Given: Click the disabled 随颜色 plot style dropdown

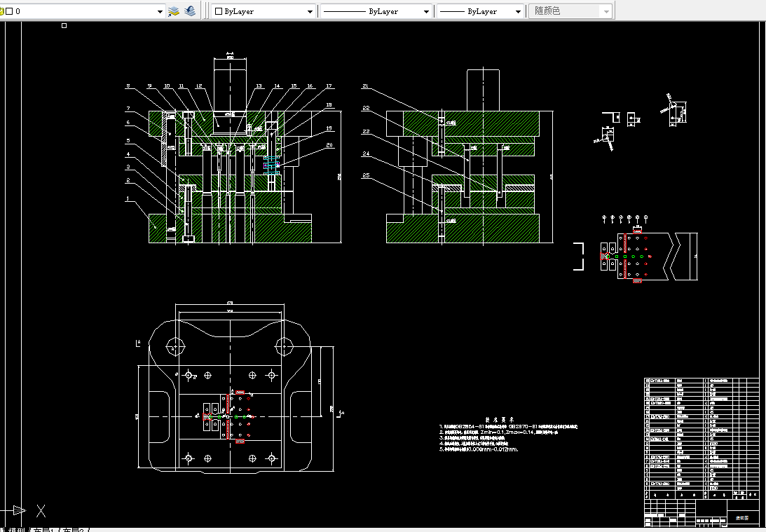Looking at the screenshot, I should (570, 11).
